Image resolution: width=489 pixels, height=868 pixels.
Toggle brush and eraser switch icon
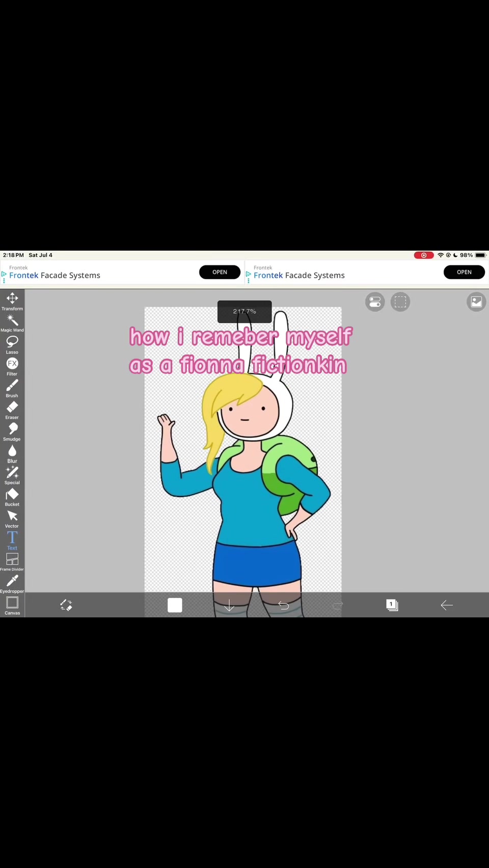pyautogui.click(x=66, y=605)
